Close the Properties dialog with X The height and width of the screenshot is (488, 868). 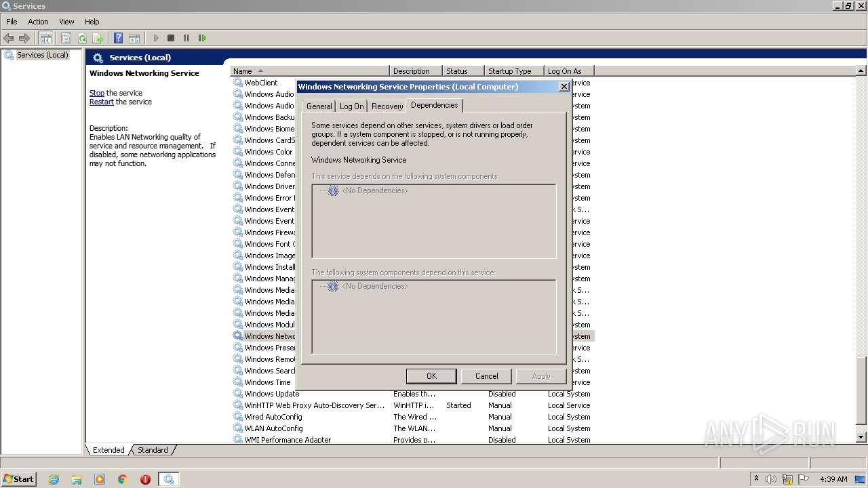564,87
